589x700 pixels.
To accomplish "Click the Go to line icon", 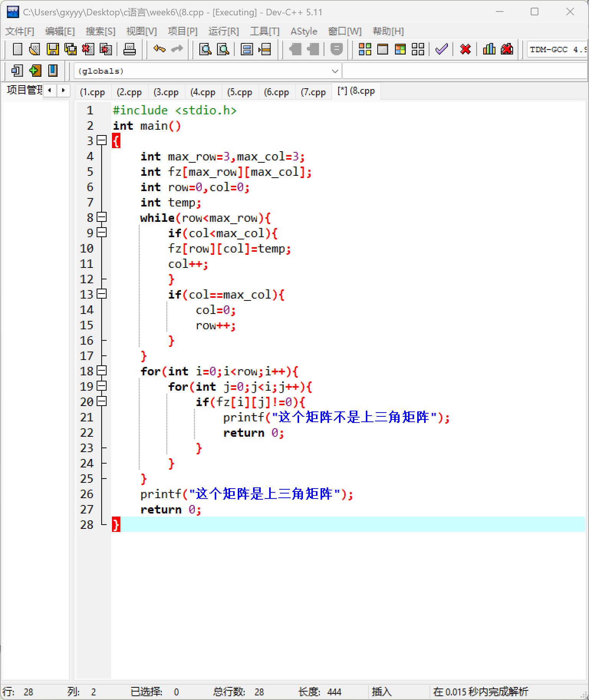I will pyautogui.click(x=265, y=49).
